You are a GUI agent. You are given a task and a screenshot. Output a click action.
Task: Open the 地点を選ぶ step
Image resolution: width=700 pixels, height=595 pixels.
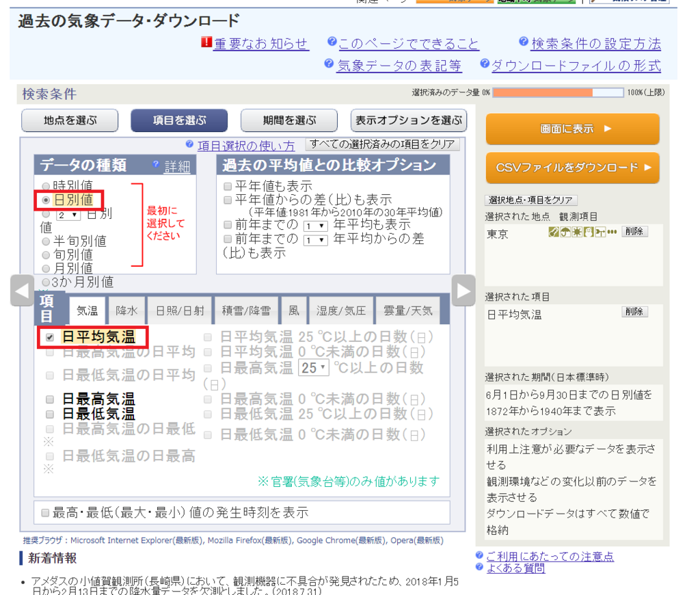coord(70,120)
